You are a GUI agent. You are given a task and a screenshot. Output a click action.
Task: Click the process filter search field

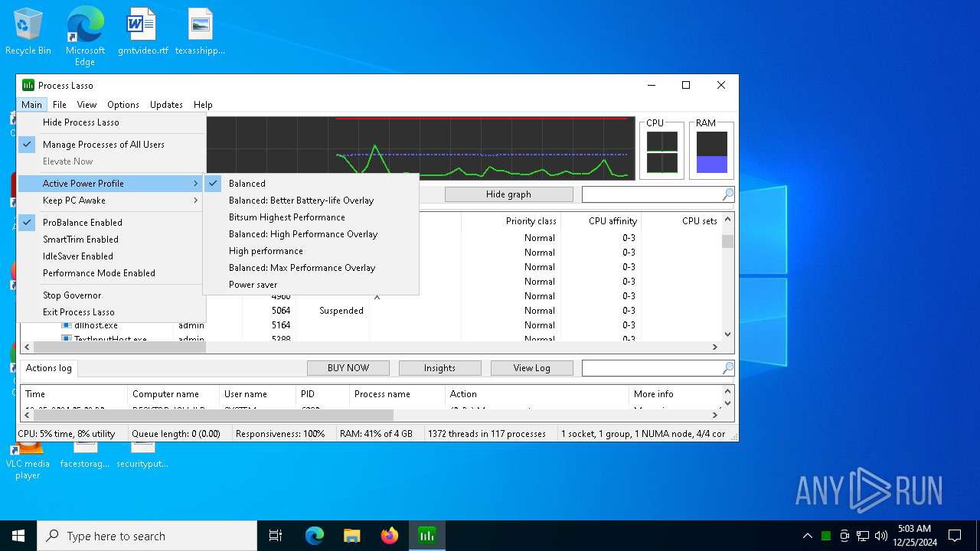tap(652, 194)
